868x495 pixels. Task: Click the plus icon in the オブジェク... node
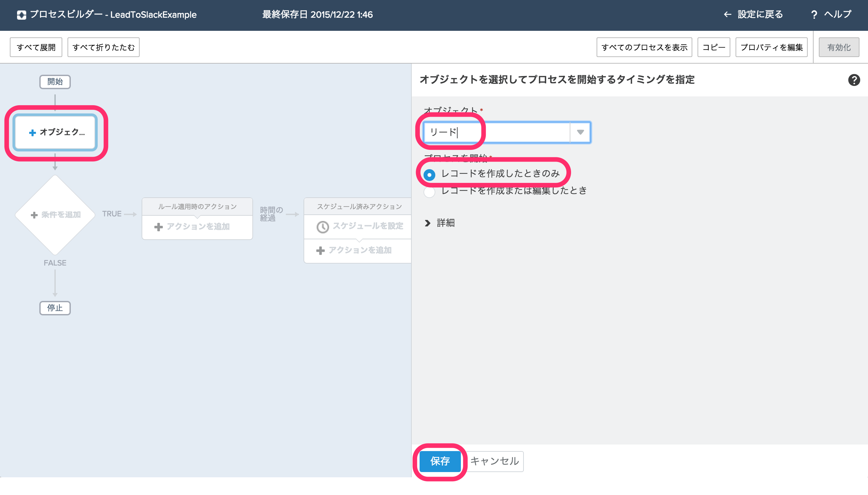coord(32,132)
